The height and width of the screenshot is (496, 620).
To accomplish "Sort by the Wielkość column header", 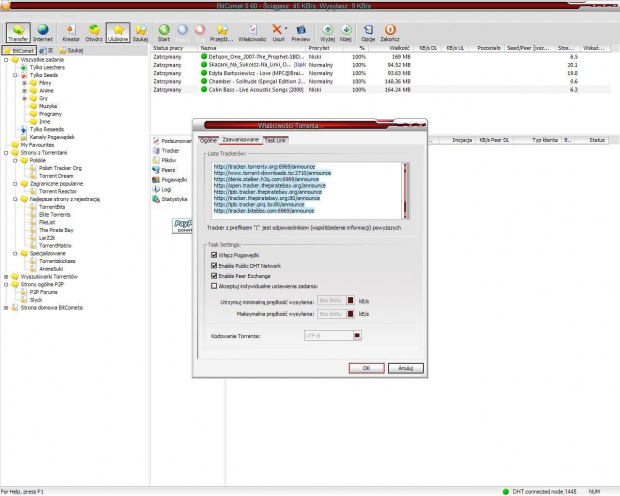I will [x=391, y=48].
